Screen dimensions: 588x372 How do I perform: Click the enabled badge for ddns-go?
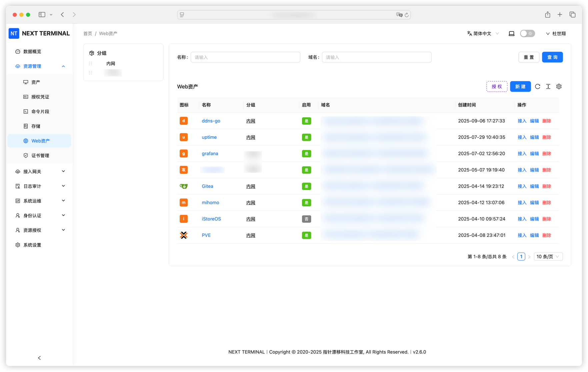[306, 121]
